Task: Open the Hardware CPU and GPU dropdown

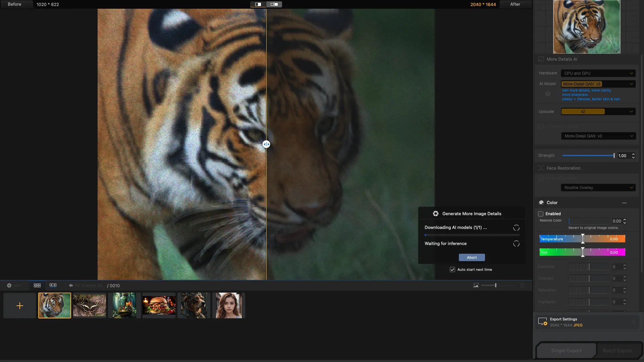Action: [598, 73]
